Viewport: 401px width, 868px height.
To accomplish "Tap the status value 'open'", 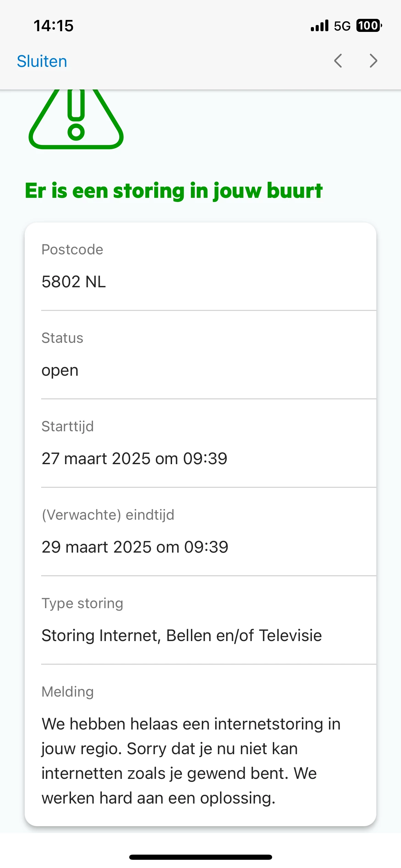I will pyautogui.click(x=60, y=370).
